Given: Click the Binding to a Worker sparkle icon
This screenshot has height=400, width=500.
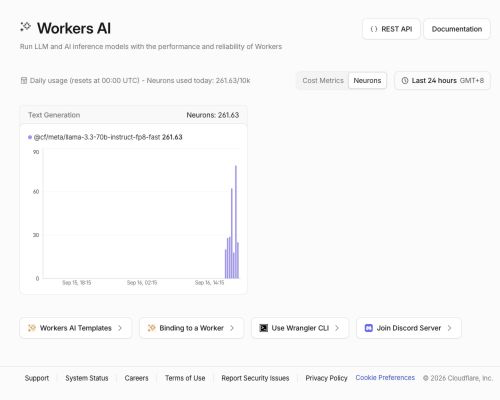Looking at the screenshot, I should 151,328.
